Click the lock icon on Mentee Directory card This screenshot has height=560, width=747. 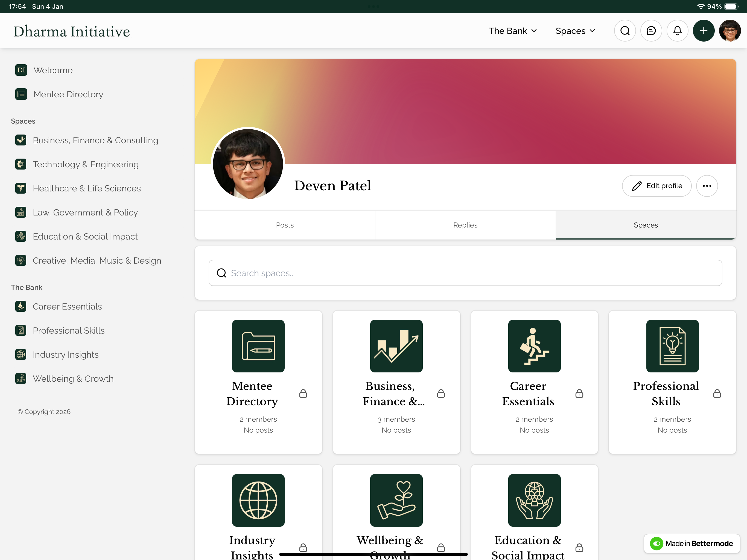coord(303,393)
